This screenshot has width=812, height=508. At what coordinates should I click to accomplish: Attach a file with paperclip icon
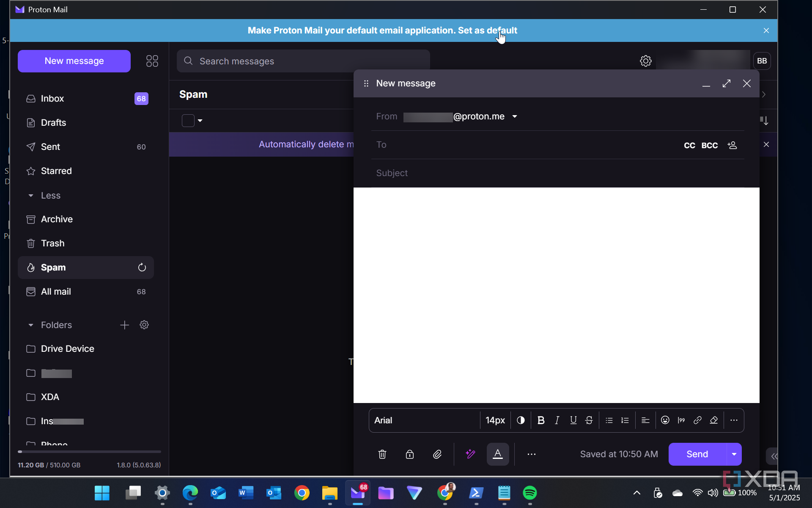click(437, 454)
